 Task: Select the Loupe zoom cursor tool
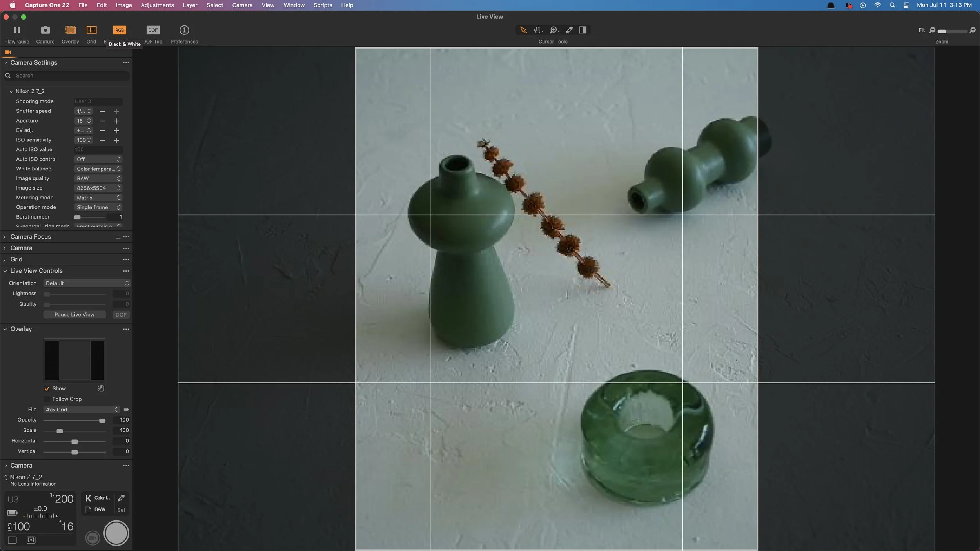(553, 30)
